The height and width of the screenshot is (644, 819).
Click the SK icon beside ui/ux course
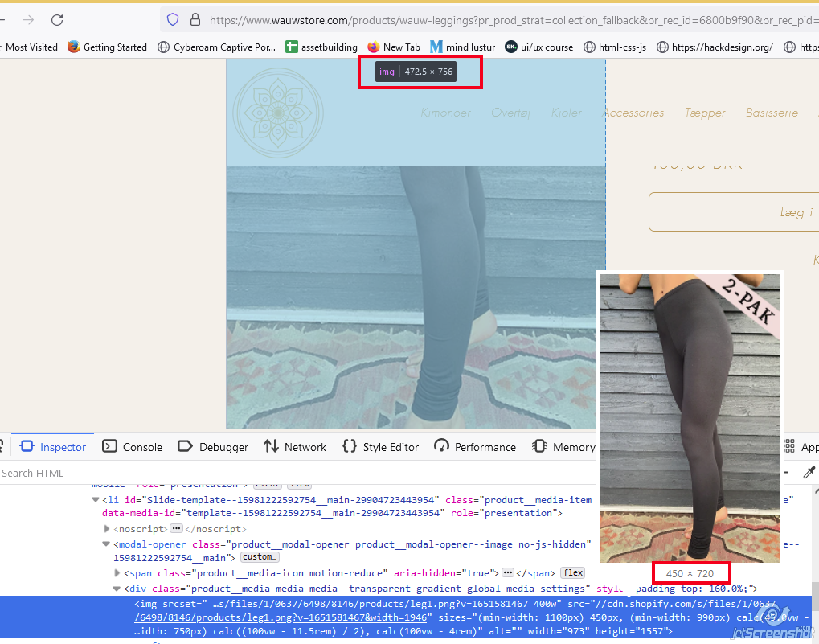[511, 47]
